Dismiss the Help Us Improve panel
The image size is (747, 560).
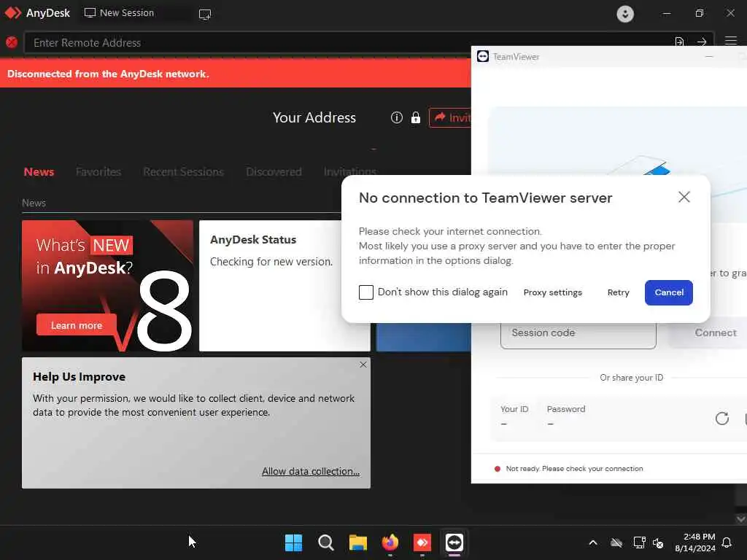(x=363, y=365)
